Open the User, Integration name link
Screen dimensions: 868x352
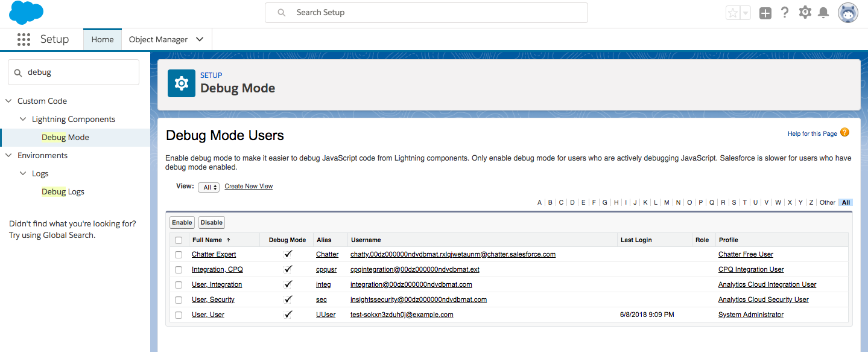click(217, 284)
